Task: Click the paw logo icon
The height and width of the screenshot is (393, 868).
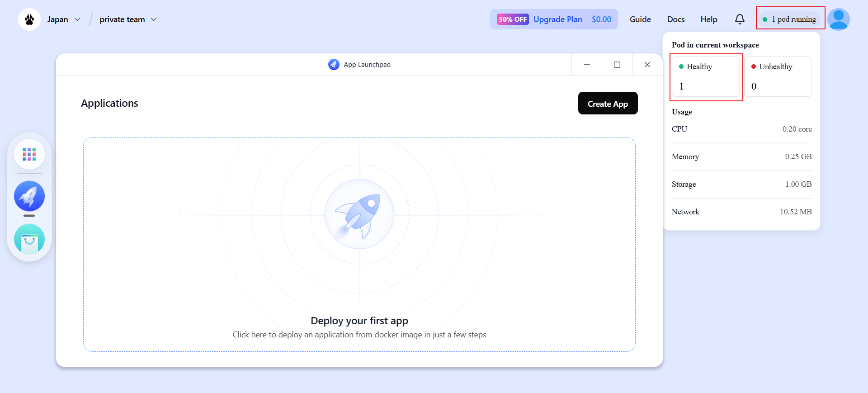Action: (29, 19)
